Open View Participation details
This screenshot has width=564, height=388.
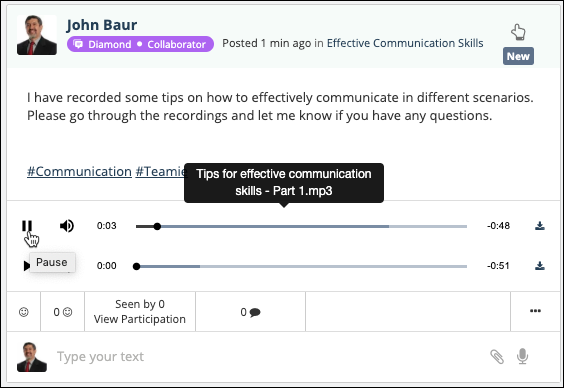tap(140, 319)
